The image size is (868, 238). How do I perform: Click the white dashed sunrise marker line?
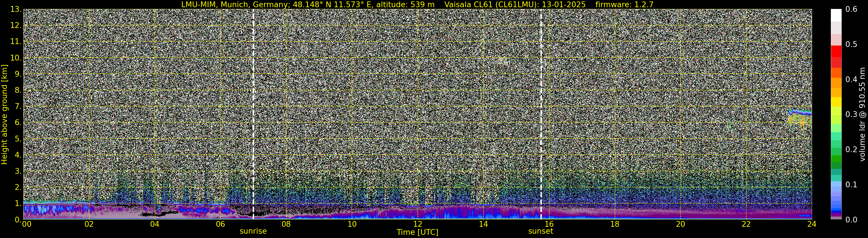(x=254, y=114)
